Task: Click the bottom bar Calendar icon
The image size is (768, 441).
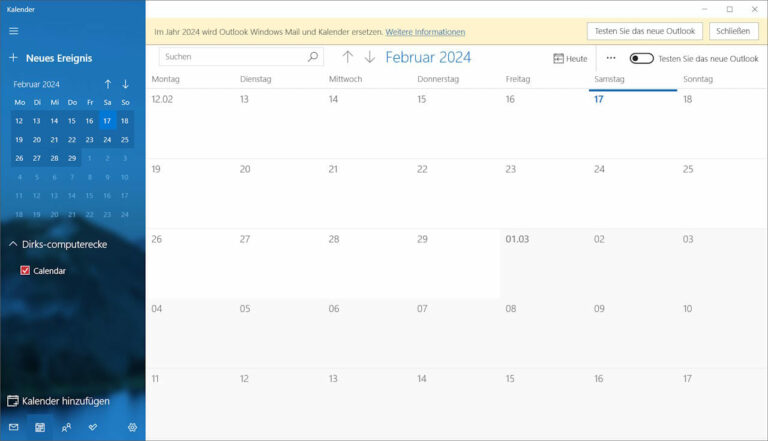Action: (40, 427)
